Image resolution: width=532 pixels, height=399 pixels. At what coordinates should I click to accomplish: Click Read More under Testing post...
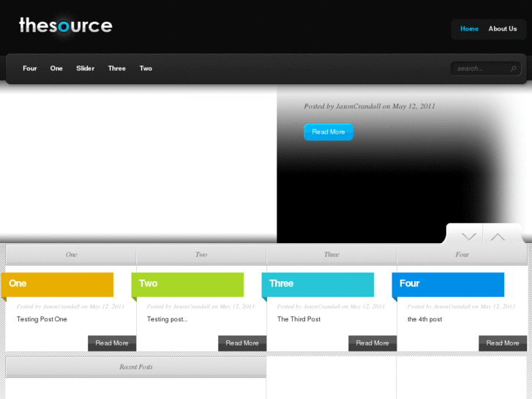242,343
